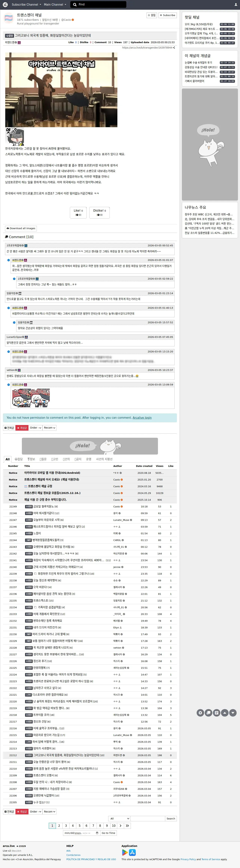
Task: Jump to comments via floating chat icon
Action: 209,712
